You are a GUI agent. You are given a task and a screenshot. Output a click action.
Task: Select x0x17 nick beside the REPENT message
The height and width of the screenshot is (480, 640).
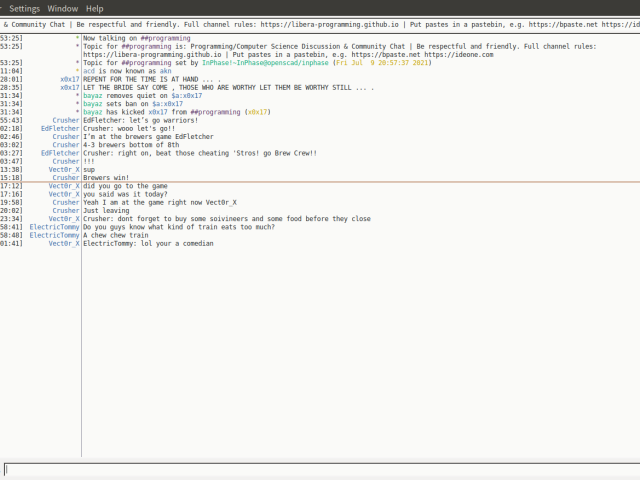[x=69, y=79]
